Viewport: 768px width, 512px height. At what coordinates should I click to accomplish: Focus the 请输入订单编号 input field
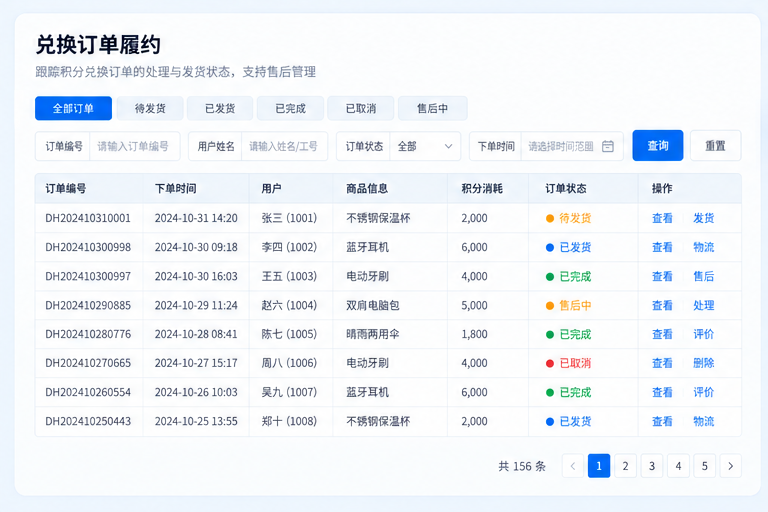point(135,146)
